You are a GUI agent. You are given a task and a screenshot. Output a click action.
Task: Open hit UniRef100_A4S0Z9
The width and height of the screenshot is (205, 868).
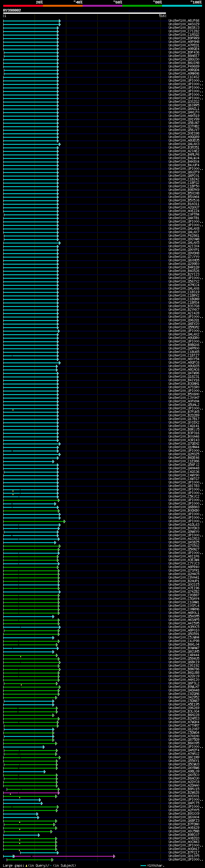pyautogui.click(x=184, y=24)
